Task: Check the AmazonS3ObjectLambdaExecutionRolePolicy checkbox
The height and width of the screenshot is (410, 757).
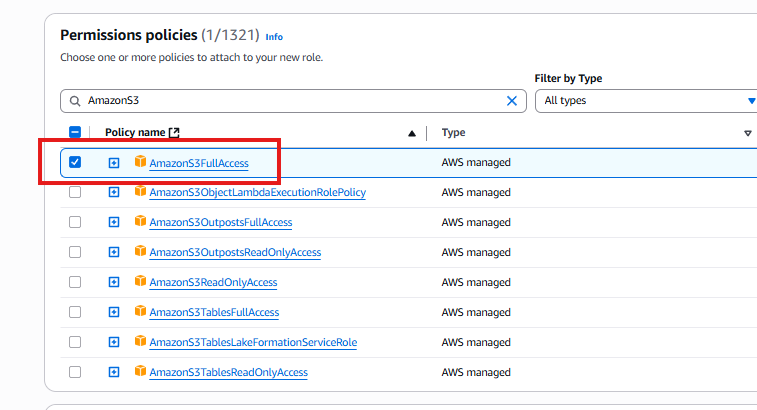Action: (75, 192)
